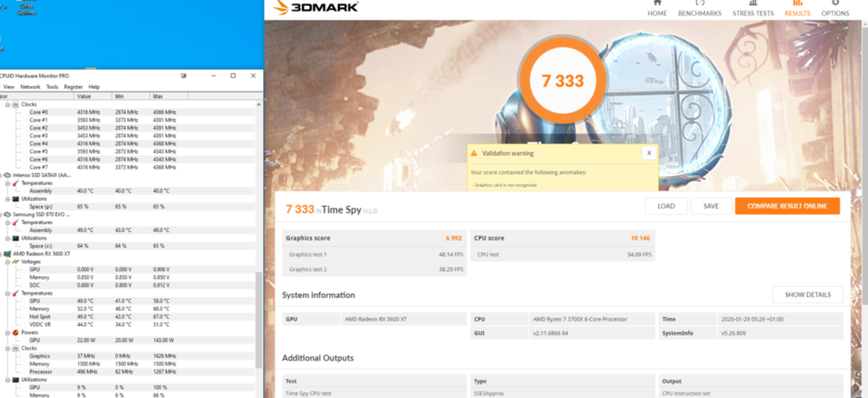
Task: Click COMPARE RESULT ONLINE button
Action: coord(787,206)
